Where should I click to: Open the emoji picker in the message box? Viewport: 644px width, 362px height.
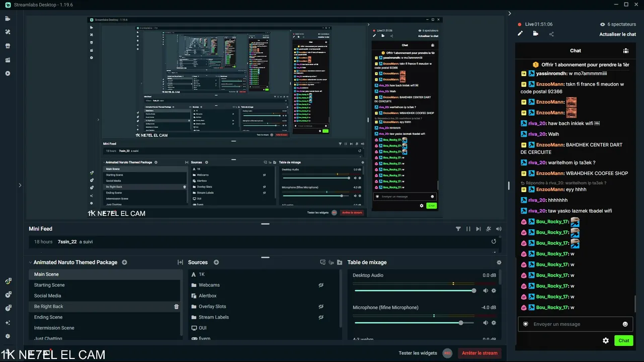point(625,324)
